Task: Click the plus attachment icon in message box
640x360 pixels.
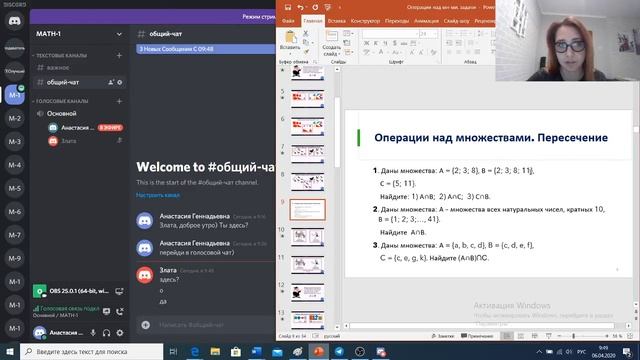Action: point(146,325)
